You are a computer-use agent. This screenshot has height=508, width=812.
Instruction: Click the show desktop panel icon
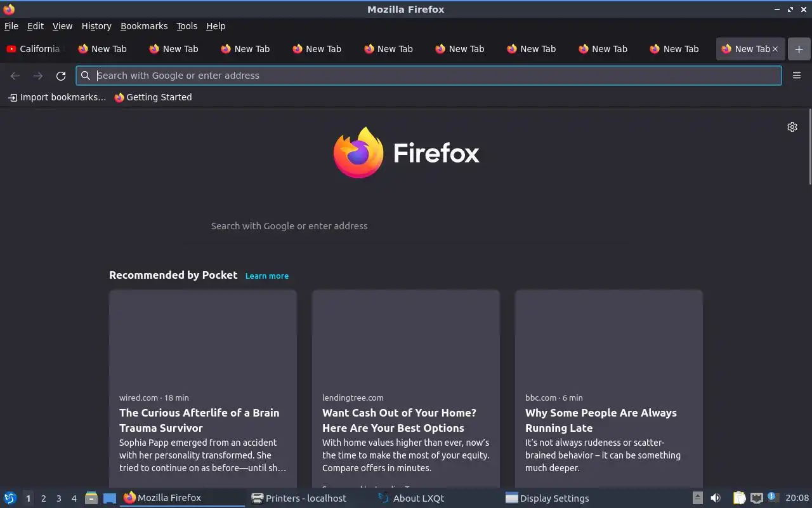click(110, 498)
